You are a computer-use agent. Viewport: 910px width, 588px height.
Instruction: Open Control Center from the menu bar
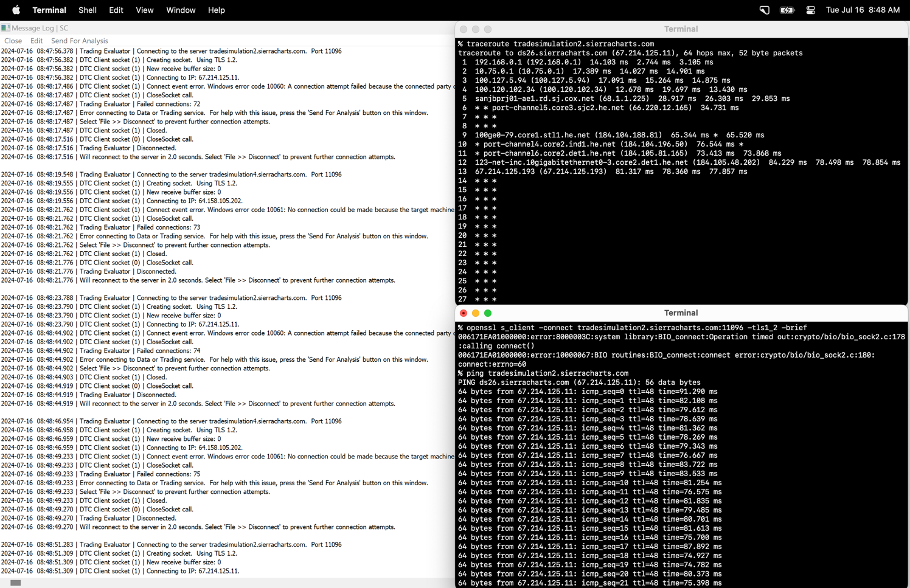810,10
